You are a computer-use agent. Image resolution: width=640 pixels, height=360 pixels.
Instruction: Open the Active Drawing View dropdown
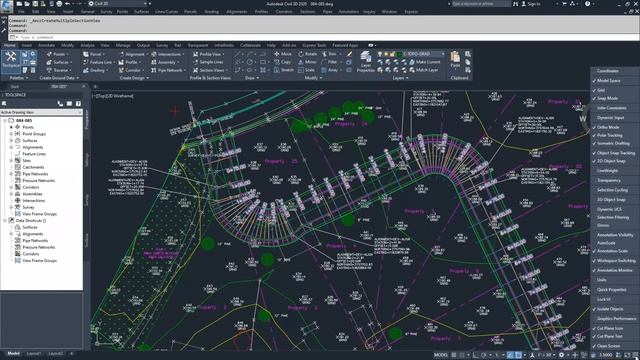pos(41,112)
